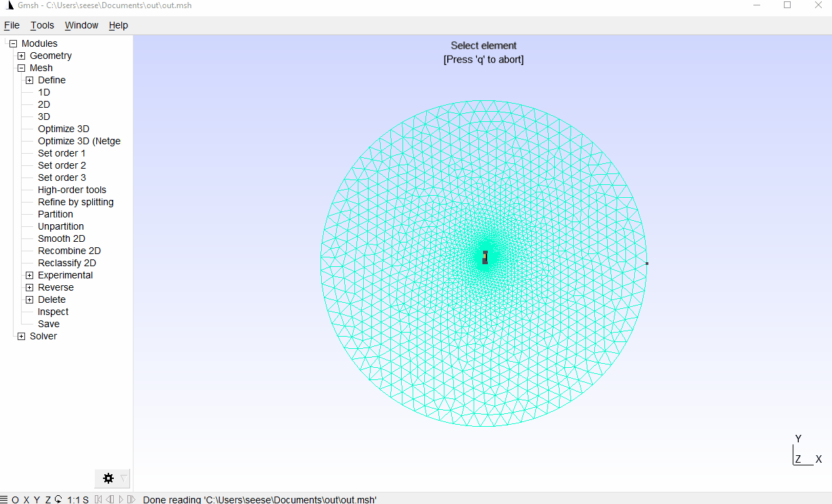Click the Inspect item
This screenshot has height=504, width=832.
point(53,312)
